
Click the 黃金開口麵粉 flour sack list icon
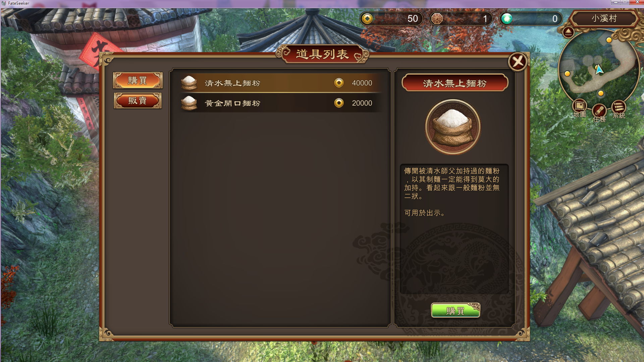[x=189, y=103]
